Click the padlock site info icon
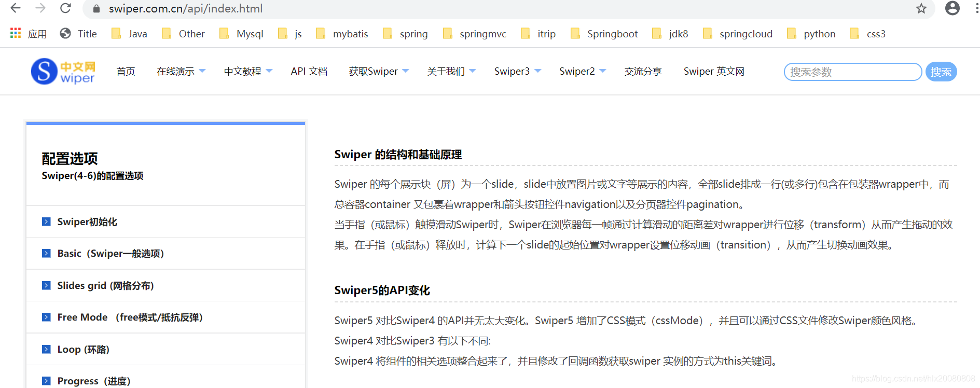 pos(96,9)
